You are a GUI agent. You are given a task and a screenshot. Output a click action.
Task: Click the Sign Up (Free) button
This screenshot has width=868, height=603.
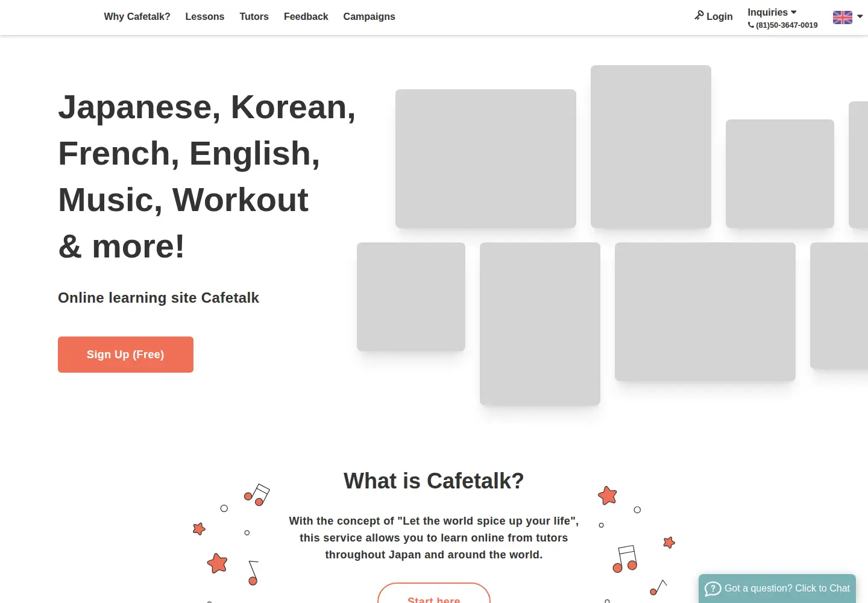[125, 355]
